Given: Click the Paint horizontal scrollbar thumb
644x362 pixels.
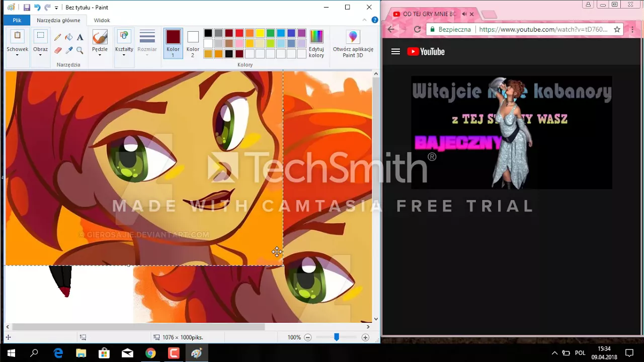Looking at the screenshot, I should [138, 327].
